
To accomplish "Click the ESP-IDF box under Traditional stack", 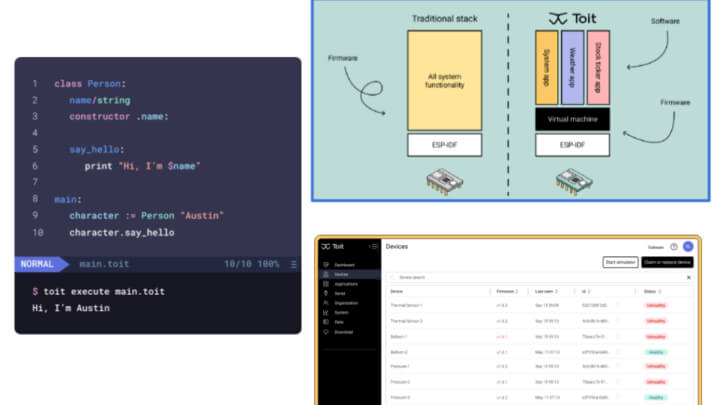I will tap(444, 145).
